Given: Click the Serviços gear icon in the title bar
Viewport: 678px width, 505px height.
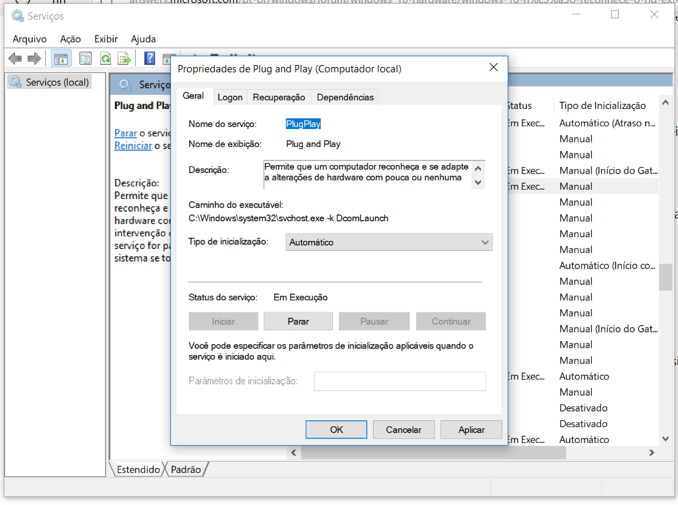Looking at the screenshot, I should click(x=18, y=16).
